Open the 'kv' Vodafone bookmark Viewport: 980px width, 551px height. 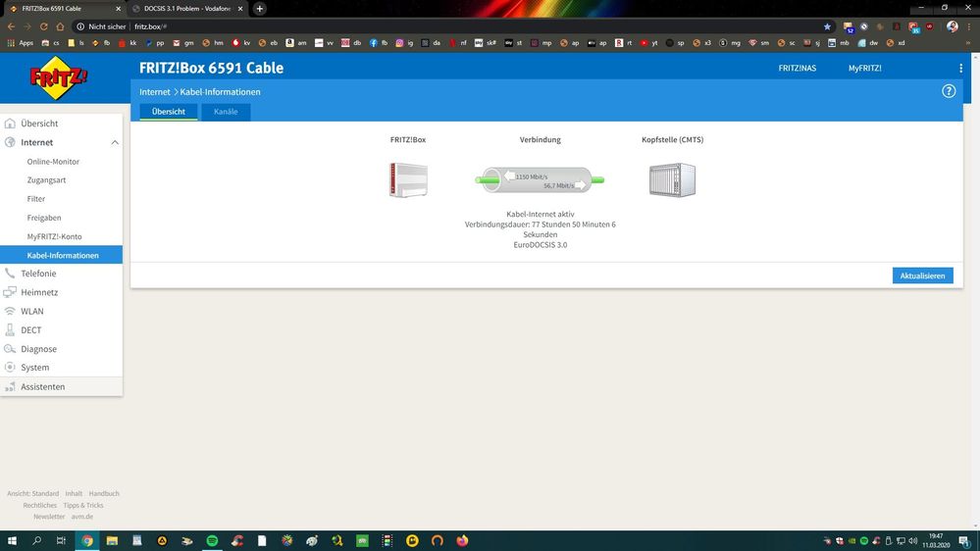click(241, 43)
